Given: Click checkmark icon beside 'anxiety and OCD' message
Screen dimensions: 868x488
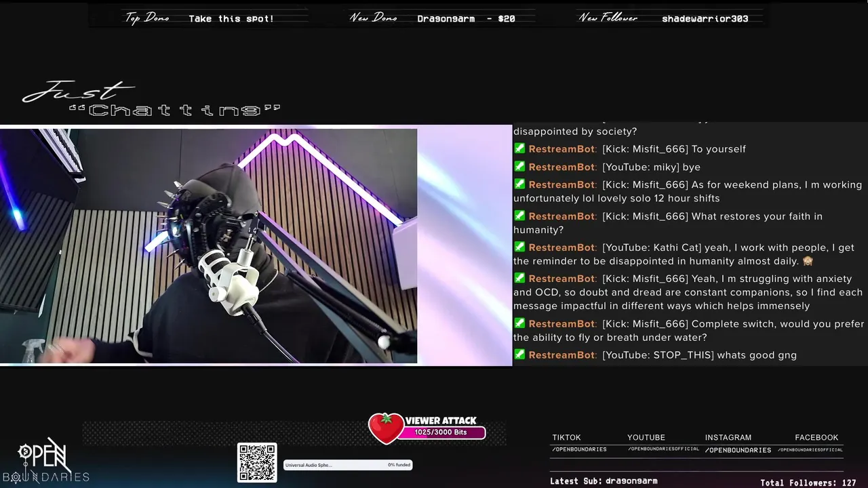Looking at the screenshot, I should click(519, 278).
